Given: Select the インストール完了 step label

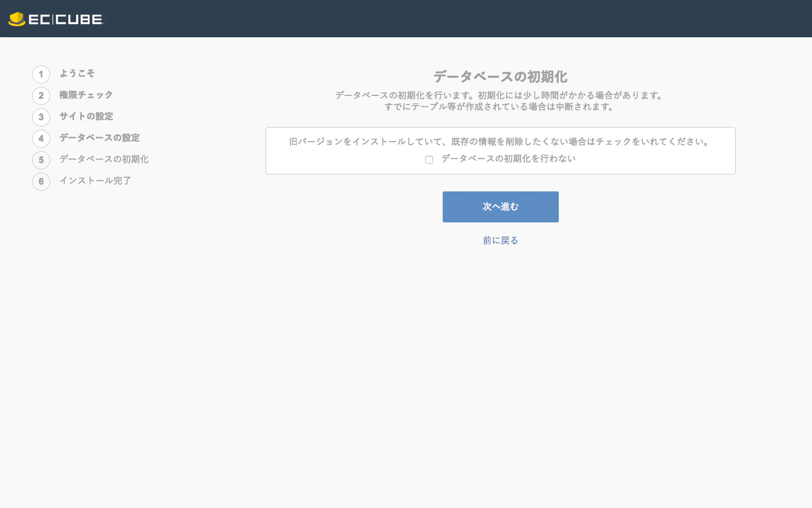Looking at the screenshot, I should point(95,181).
